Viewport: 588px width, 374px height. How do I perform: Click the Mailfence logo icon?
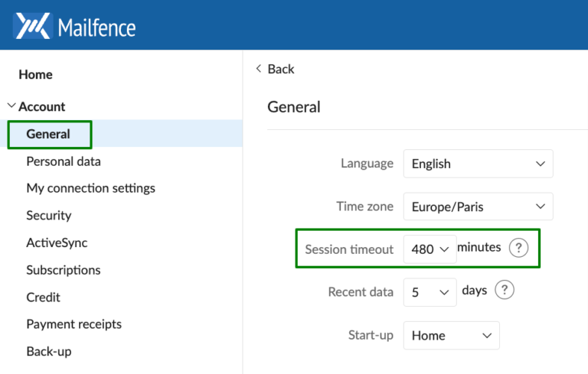coord(33,26)
